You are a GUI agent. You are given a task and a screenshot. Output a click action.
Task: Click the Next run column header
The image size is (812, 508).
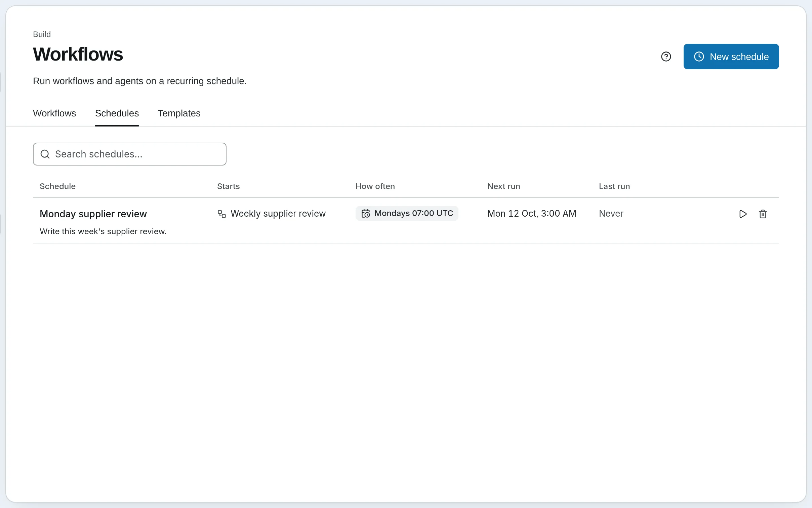click(503, 186)
